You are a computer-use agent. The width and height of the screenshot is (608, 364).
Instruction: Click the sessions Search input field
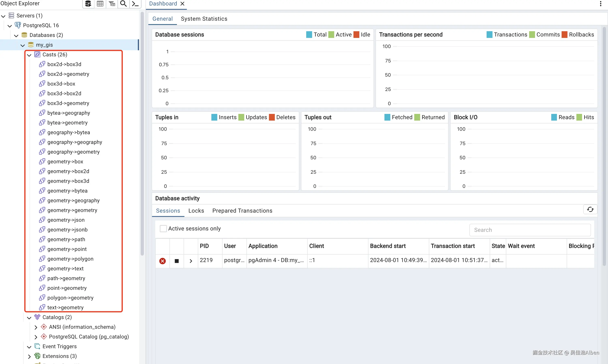pyautogui.click(x=530, y=230)
